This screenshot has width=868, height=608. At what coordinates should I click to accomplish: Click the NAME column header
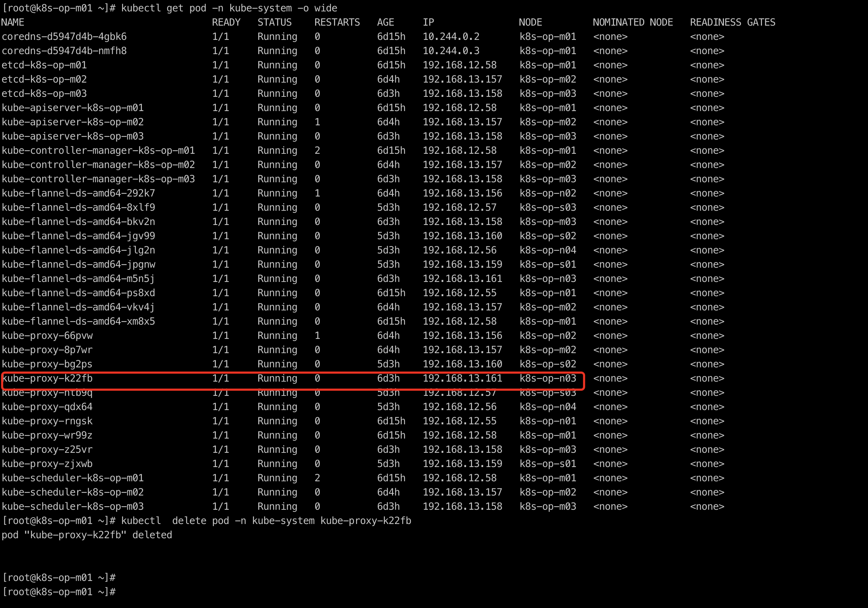pyautogui.click(x=12, y=23)
